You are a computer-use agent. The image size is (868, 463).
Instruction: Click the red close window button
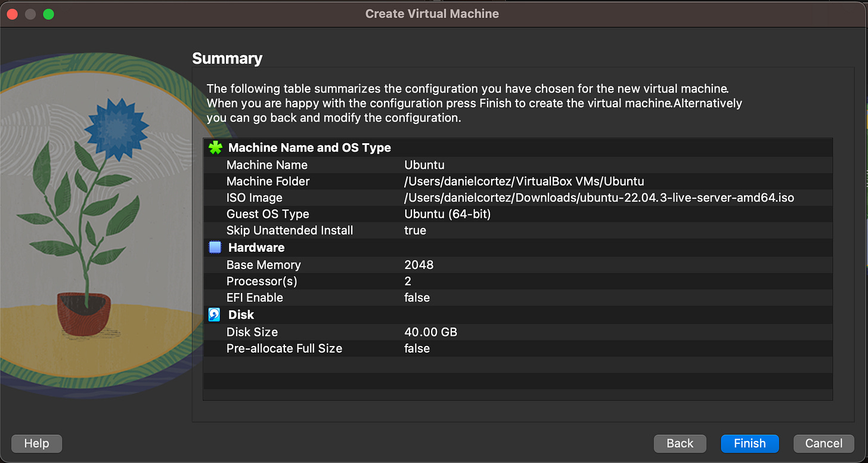tap(12, 14)
